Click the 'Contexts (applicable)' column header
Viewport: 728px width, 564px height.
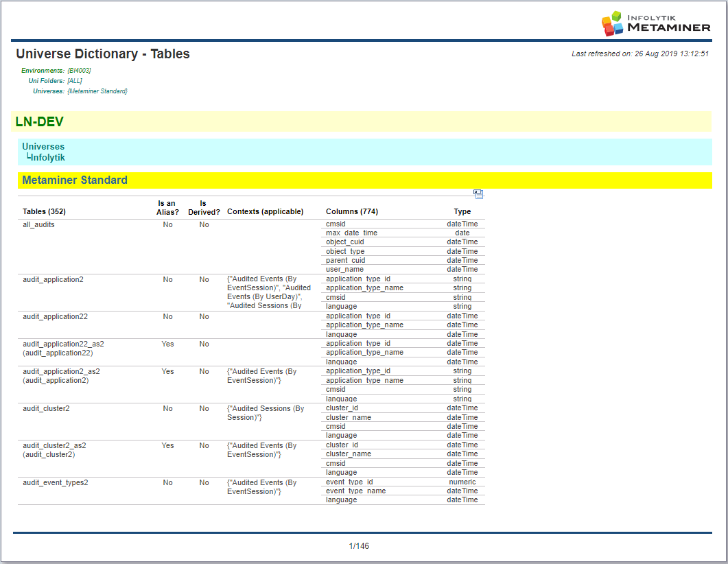coord(265,212)
